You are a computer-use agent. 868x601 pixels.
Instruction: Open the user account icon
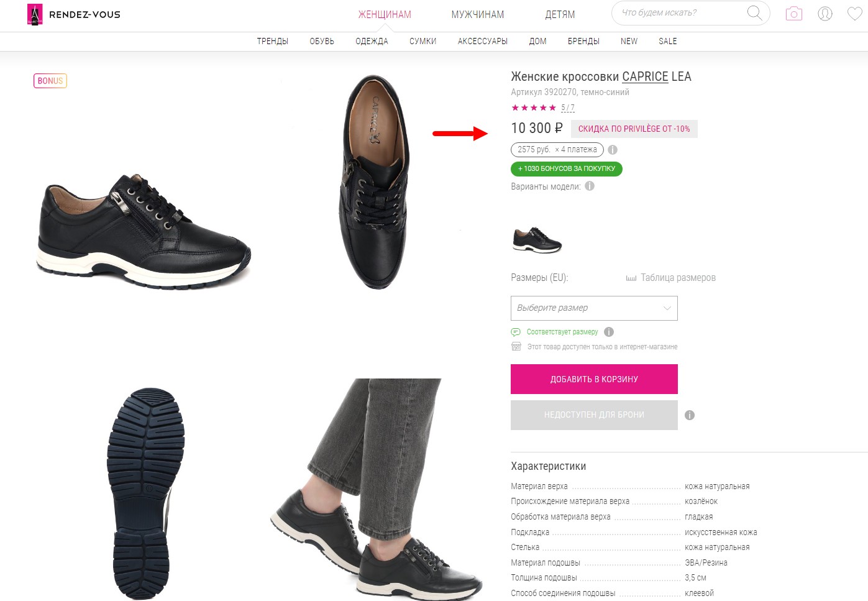(x=825, y=14)
